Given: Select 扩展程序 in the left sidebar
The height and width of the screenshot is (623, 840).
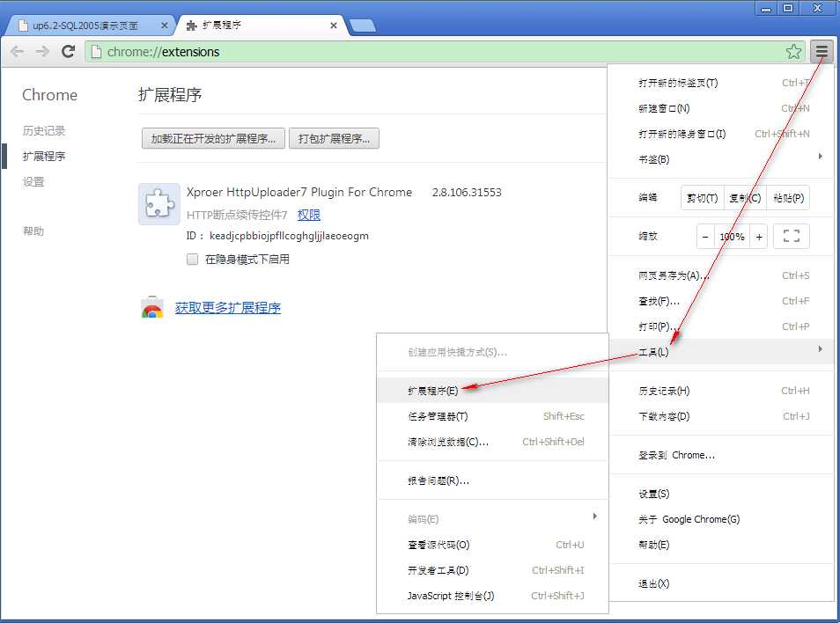Looking at the screenshot, I should tap(44, 157).
